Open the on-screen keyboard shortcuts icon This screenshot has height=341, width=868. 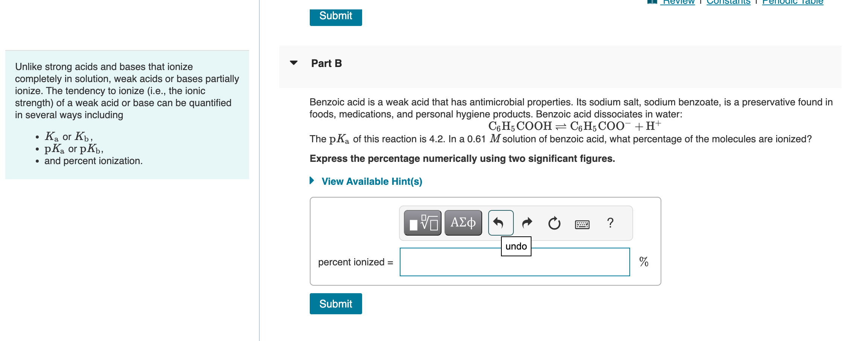[581, 223]
